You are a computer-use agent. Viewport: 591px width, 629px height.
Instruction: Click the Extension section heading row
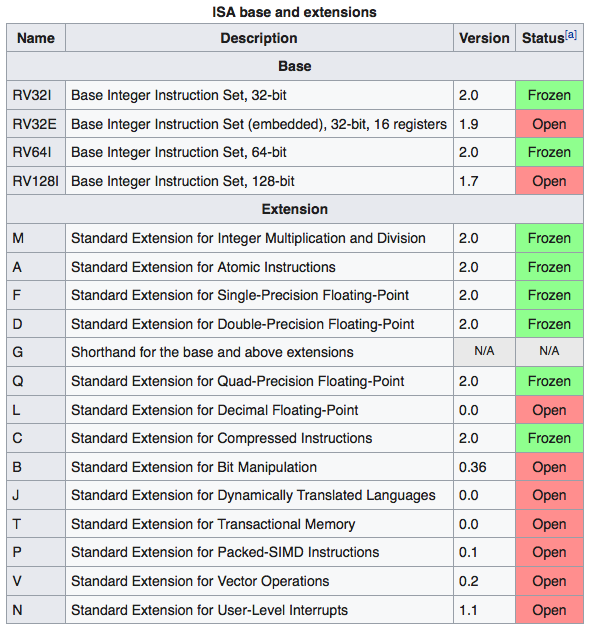coord(295,209)
